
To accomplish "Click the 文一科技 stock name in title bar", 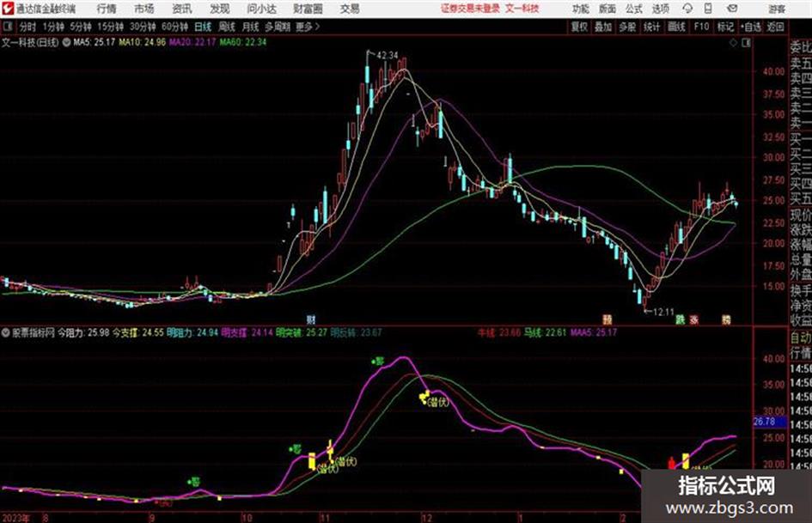I will [522, 9].
